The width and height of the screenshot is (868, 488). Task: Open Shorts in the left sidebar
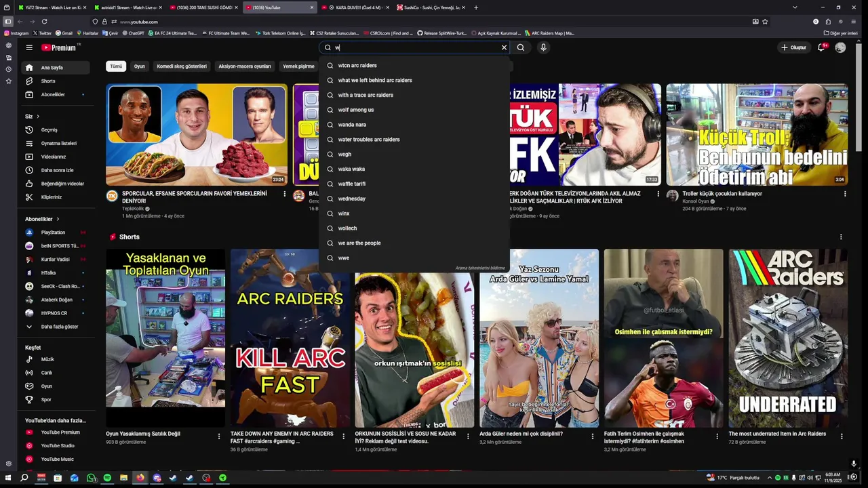[x=56, y=81]
